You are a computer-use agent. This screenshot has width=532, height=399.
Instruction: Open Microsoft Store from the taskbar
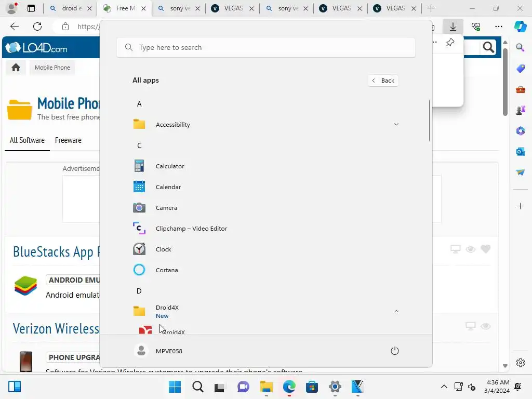(312, 387)
